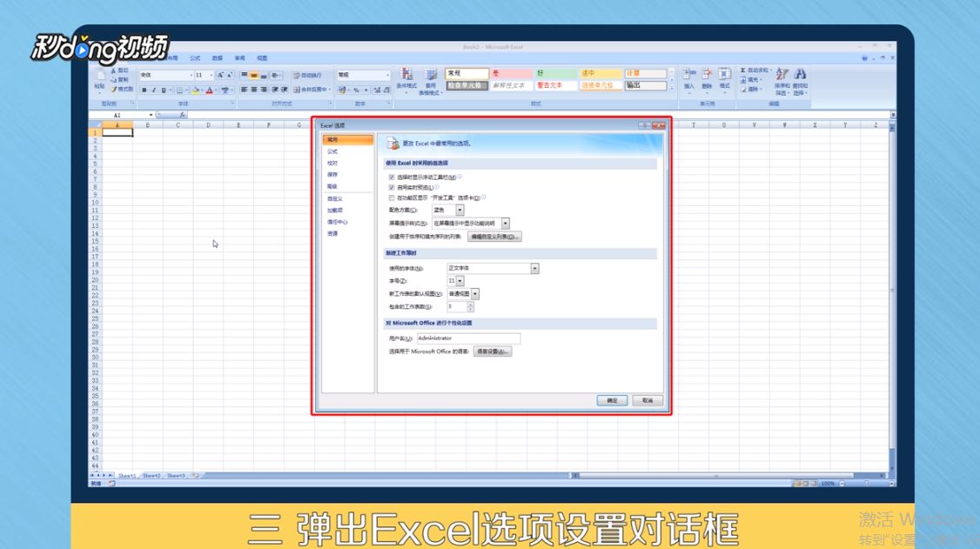Click the Excel help question mark icon
Screen dimensions: 980x549
864,58
